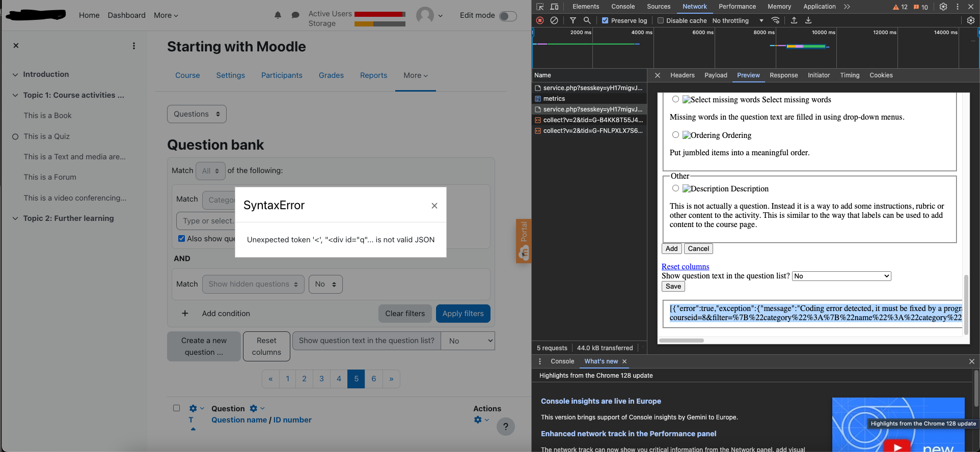Open the Questions dropdown selector
This screenshot has height=452, width=980.
[197, 114]
